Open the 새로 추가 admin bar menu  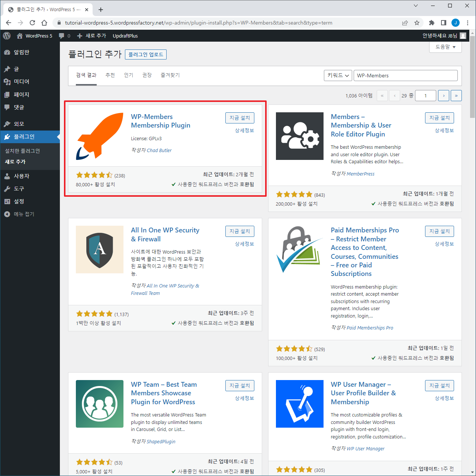91,36
